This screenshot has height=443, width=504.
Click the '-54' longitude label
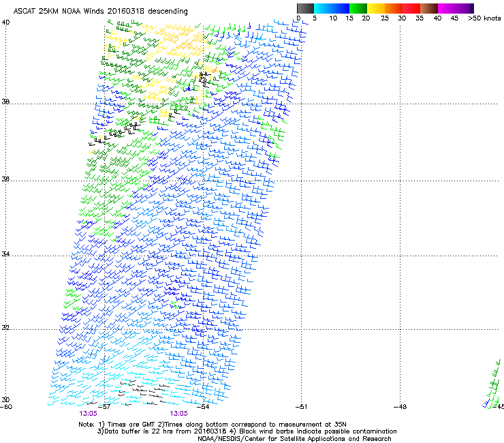pos(203,407)
